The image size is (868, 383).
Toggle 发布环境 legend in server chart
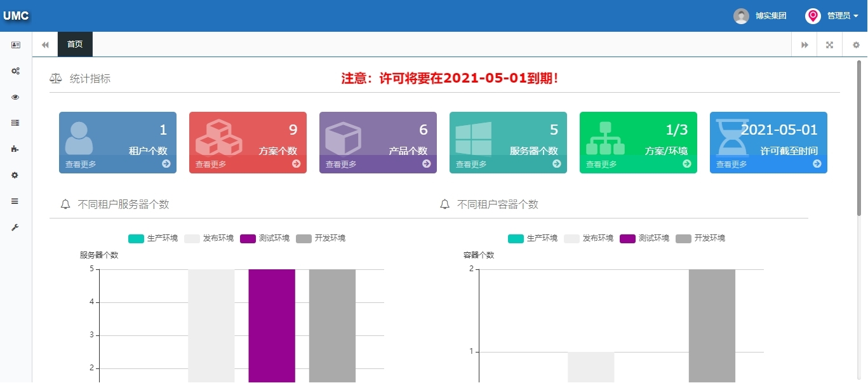coord(209,238)
